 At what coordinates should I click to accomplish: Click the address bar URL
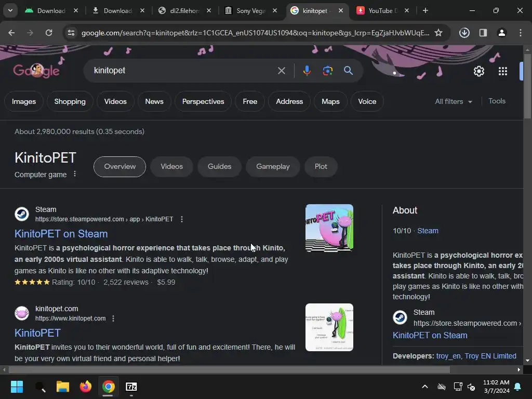pos(255,33)
